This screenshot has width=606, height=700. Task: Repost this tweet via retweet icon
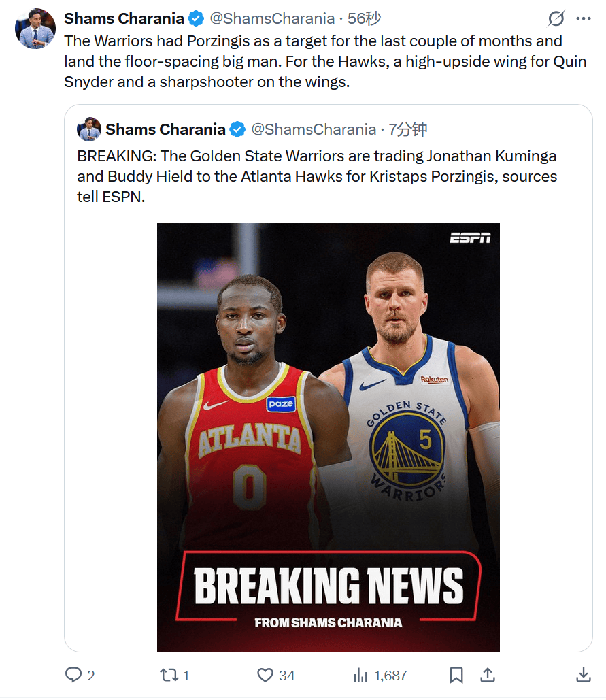pyautogui.click(x=167, y=675)
